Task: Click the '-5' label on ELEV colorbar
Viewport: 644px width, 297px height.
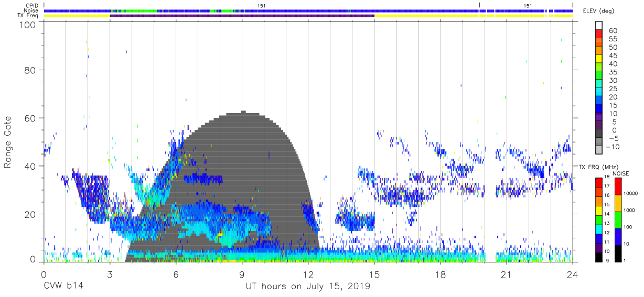Action: click(613, 138)
